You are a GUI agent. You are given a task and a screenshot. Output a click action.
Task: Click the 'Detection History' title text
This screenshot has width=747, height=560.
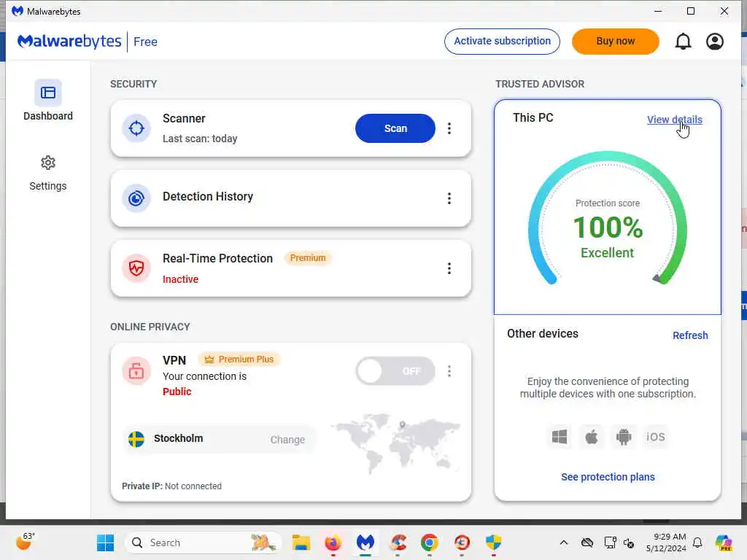pos(208,196)
